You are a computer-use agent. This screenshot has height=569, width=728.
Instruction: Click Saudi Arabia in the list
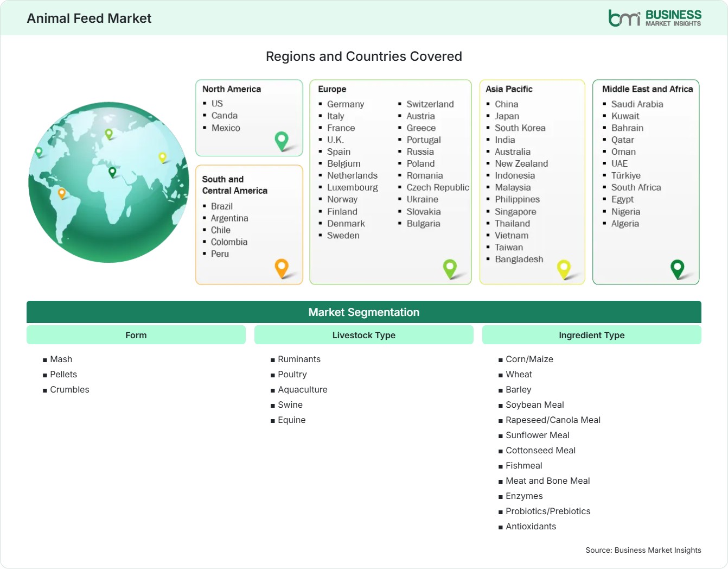coord(637,104)
